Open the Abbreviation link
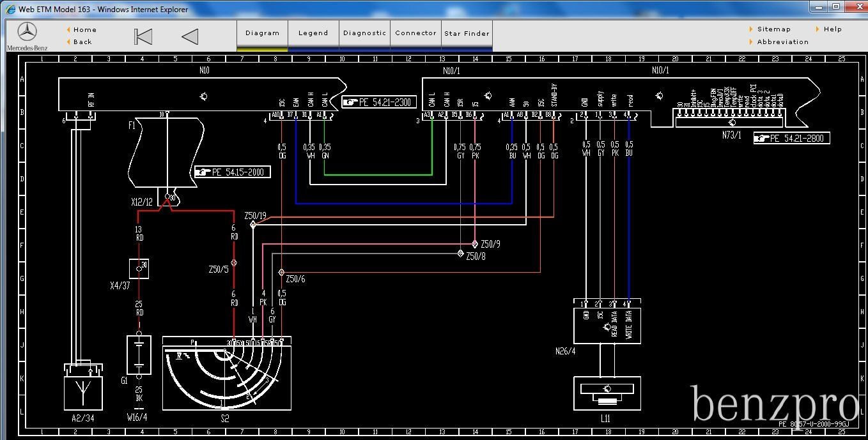This screenshot has height=440, width=868. click(782, 42)
